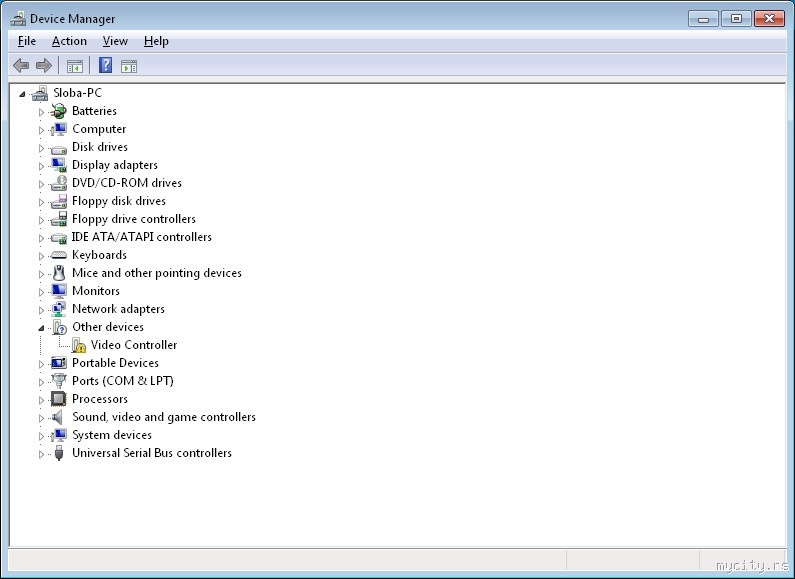Click the mouse icon for pointing devices
795x579 pixels.
click(x=59, y=273)
